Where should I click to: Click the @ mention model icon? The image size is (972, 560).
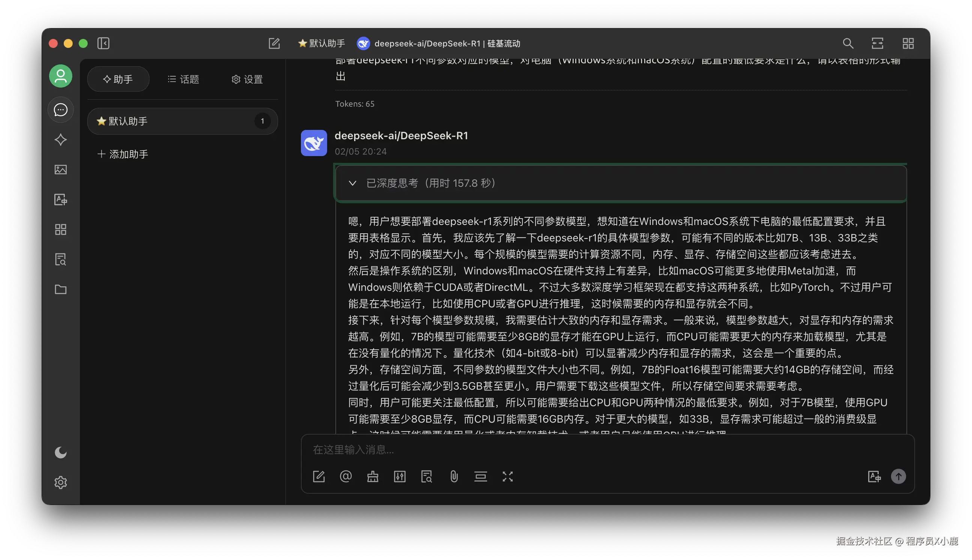point(346,477)
